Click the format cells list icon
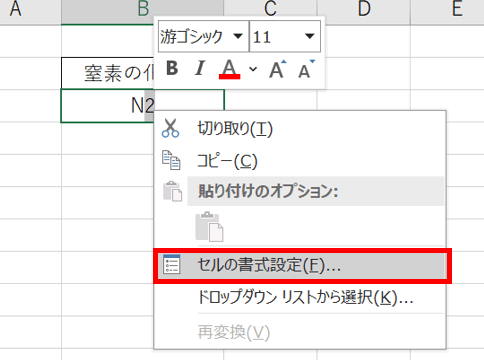 pos(172,265)
